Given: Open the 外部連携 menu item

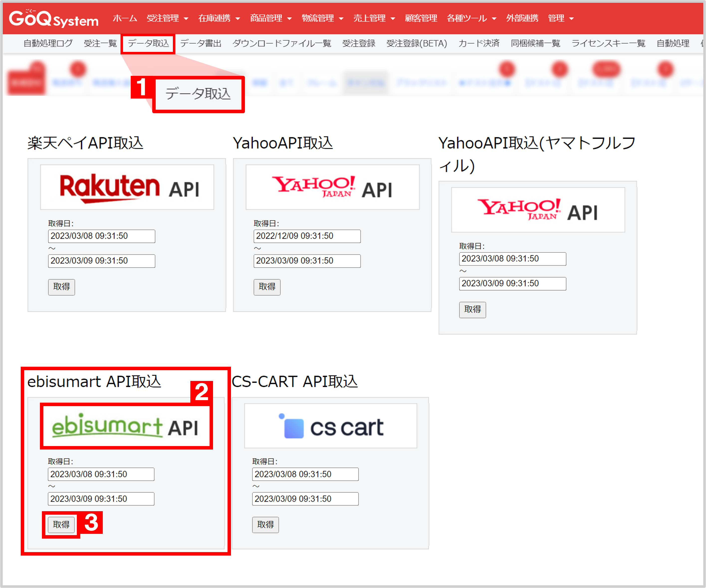Looking at the screenshot, I should pos(522,18).
